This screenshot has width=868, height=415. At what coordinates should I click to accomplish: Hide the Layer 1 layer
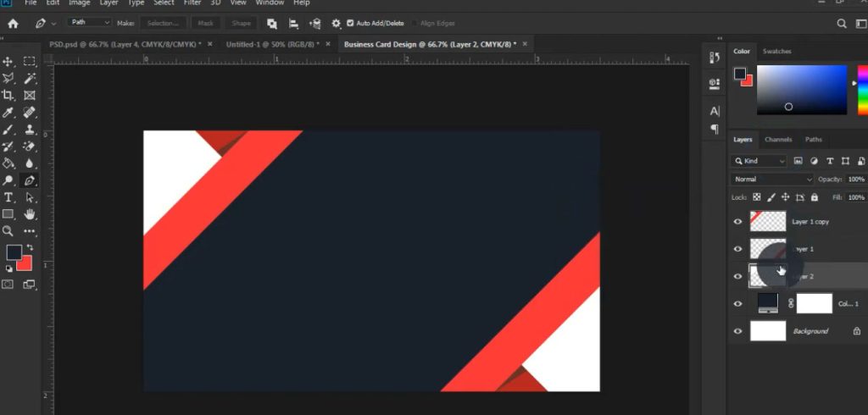[x=737, y=249]
